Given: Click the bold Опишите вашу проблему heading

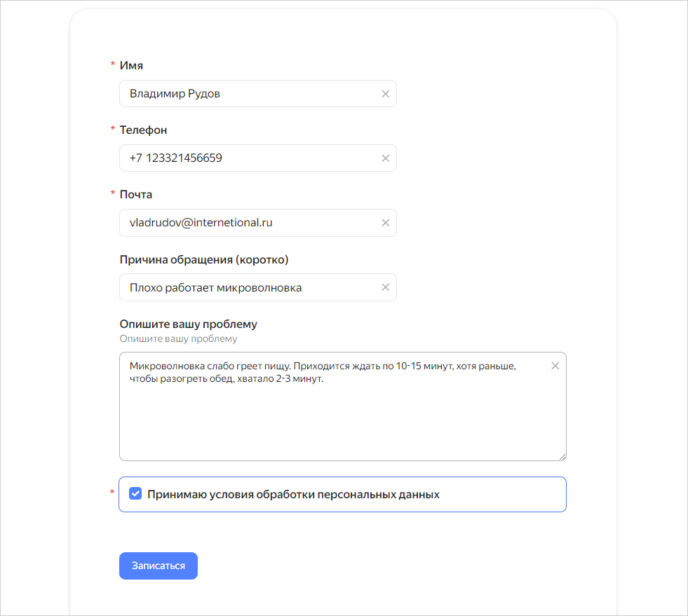Looking at the screenshot, I should point(188,324).
